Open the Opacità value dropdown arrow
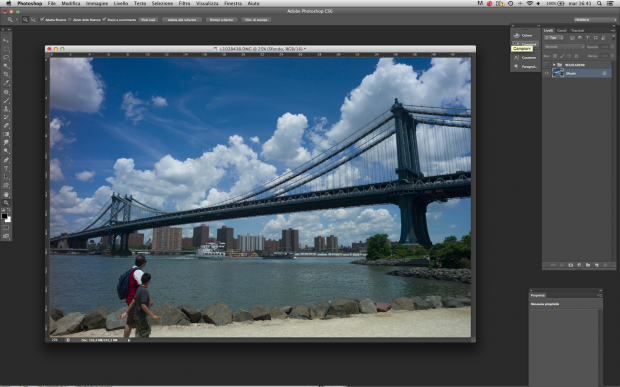Image resolution: width=620 pixels, height=387 pixels. pyautogui.click(x=612, y=47)
